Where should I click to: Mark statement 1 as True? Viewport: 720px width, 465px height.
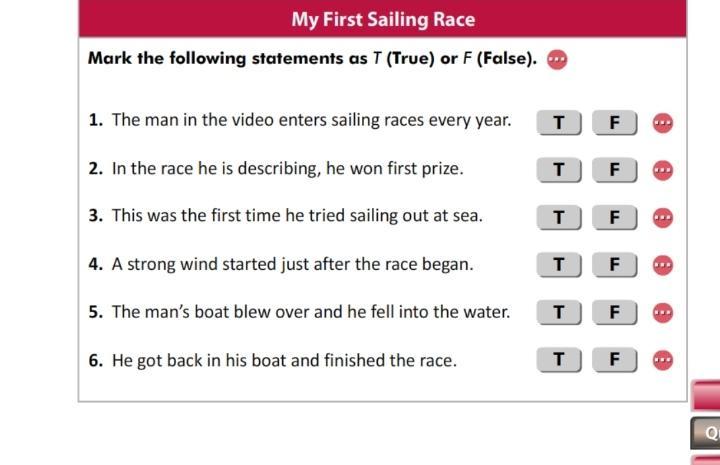point(559,122)
